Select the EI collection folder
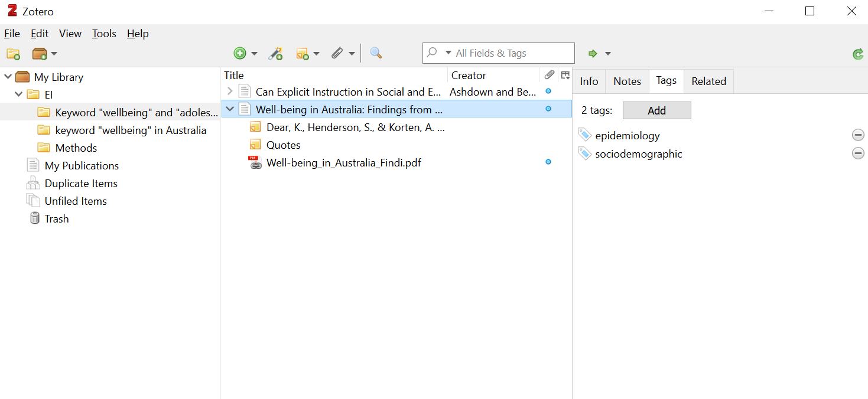868x399 pixels. (x=48, y=94)
